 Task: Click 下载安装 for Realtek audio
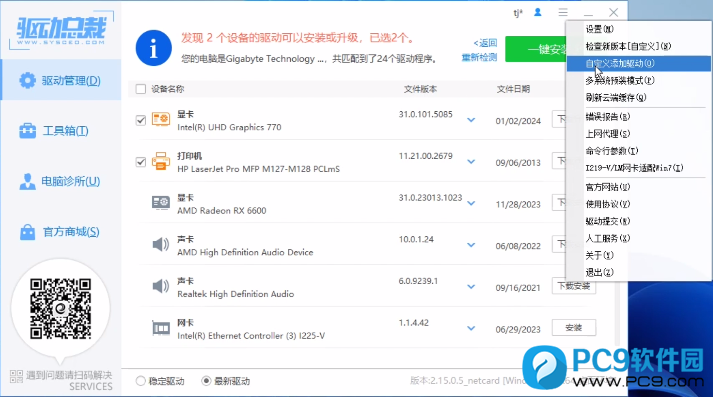[574, 286]
